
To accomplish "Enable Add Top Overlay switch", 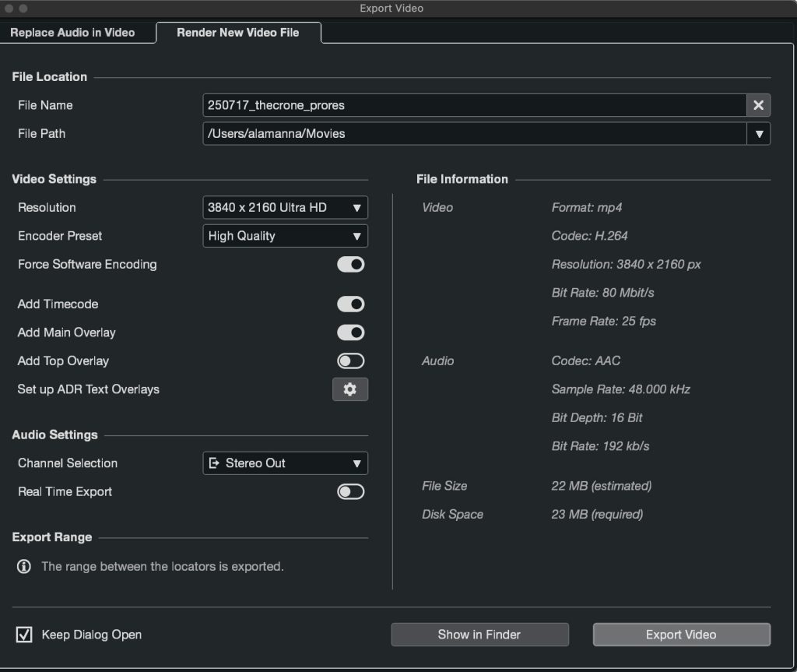I will point(350,361).
